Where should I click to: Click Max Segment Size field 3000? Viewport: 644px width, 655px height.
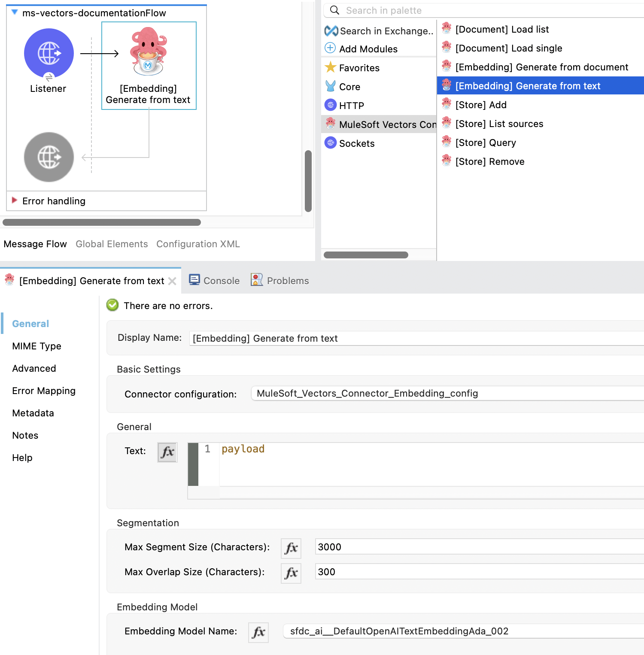click(480, 547)
